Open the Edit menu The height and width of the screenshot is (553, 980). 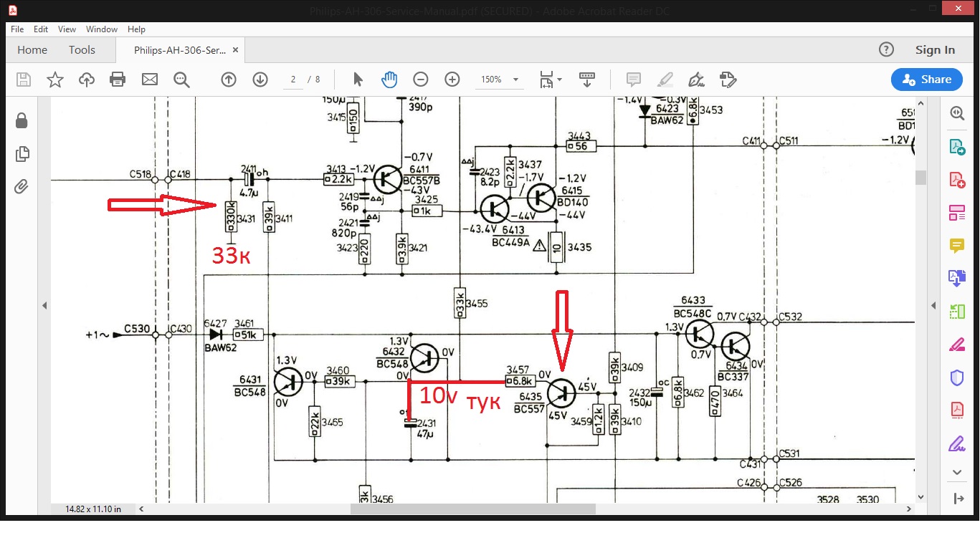(x=41, y=29)
